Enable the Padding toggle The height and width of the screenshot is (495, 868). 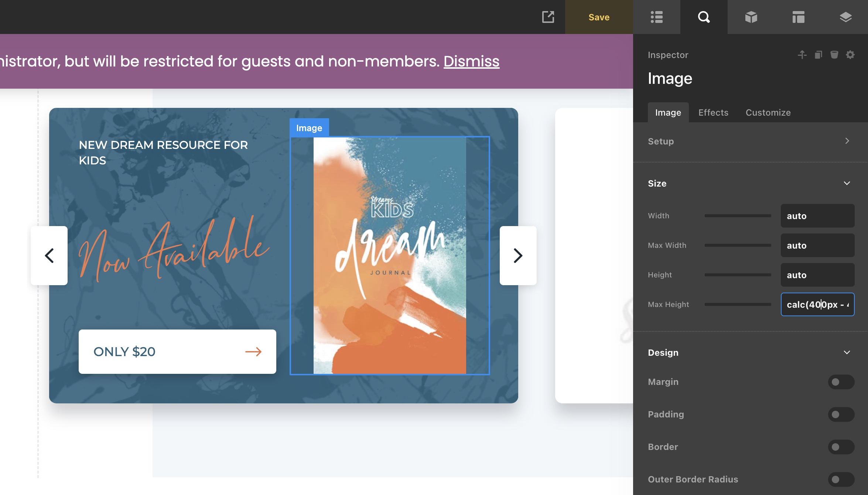841,414
